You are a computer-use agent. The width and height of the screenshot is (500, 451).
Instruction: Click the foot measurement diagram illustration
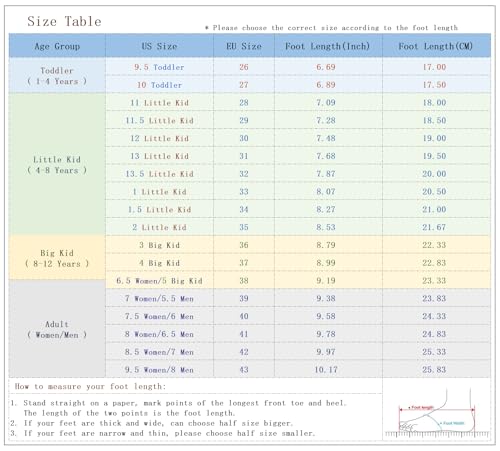[x=437, y=413]
